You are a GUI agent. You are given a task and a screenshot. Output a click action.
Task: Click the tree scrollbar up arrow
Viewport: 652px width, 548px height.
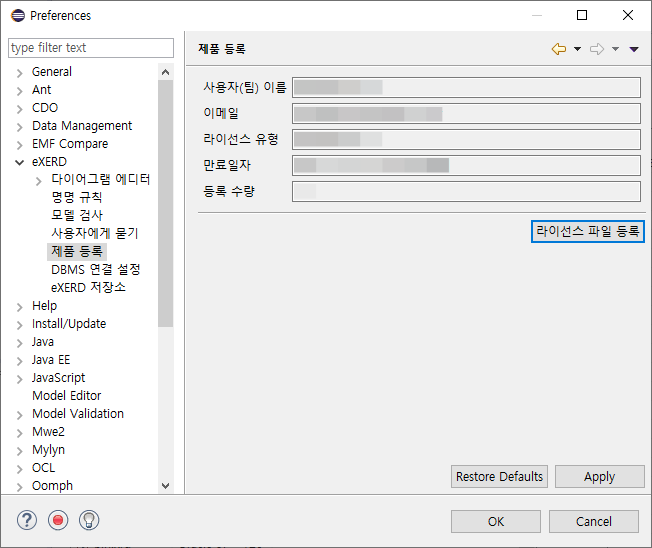point(165,72)
